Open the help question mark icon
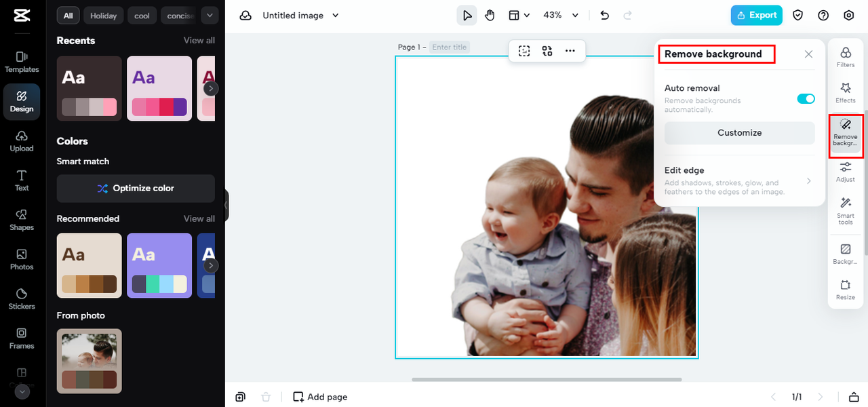 point(823,15)
